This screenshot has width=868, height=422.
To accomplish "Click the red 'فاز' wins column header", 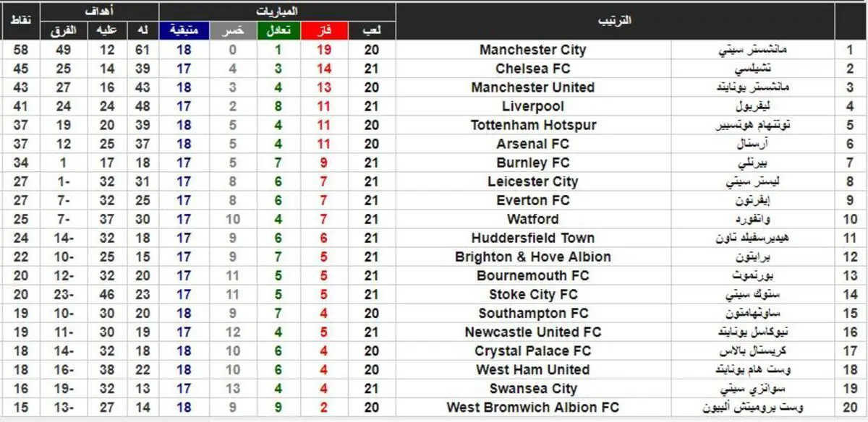I will pos(325,30).
